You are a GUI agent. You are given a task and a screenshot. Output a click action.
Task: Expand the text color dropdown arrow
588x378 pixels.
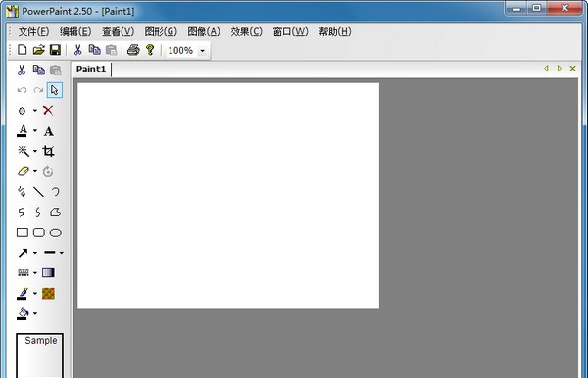(35, 131)
